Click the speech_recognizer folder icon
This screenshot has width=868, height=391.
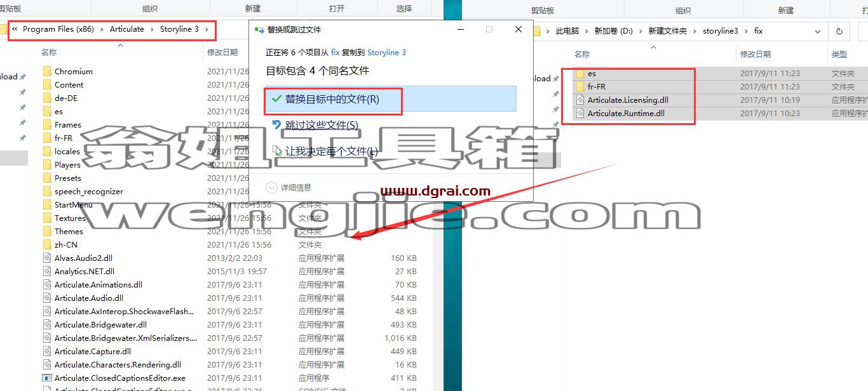pyautogui.click(x=47, y=192)
